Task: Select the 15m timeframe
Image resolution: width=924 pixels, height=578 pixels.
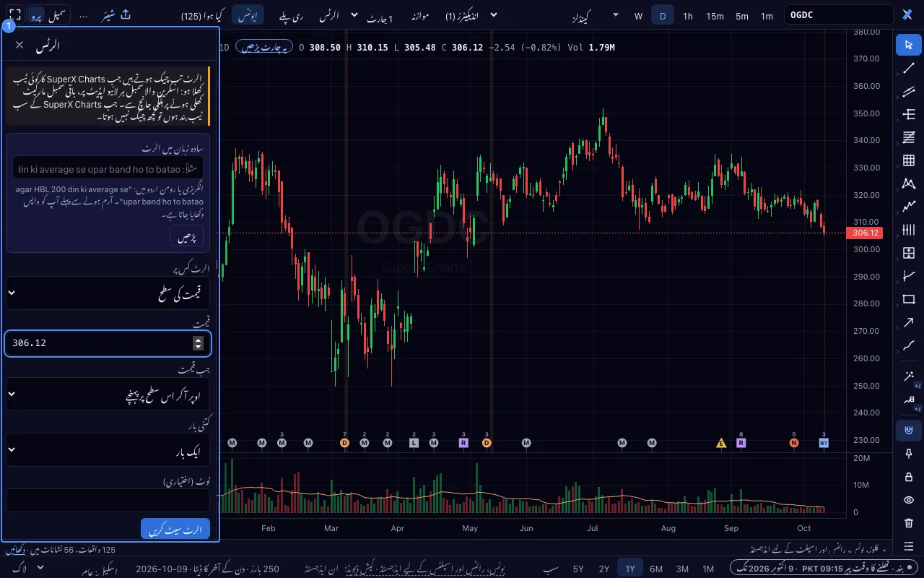Action: [715, 15]
